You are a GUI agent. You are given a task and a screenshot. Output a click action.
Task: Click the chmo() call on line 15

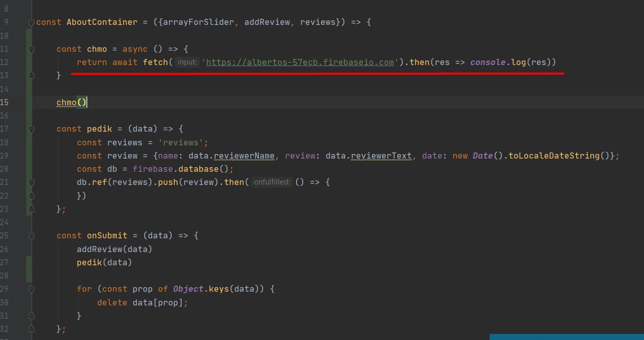point(72,102)
